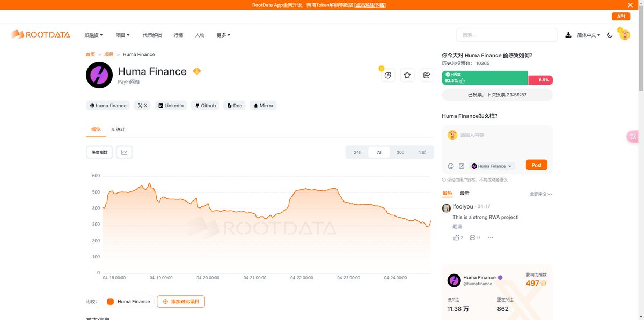
Task: Click the pink floating translate icon
Action: point(633,137)
